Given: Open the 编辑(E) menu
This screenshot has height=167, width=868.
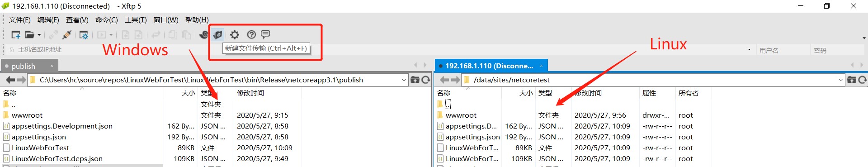Looking at the screenshot, I should tap(48, 20).
